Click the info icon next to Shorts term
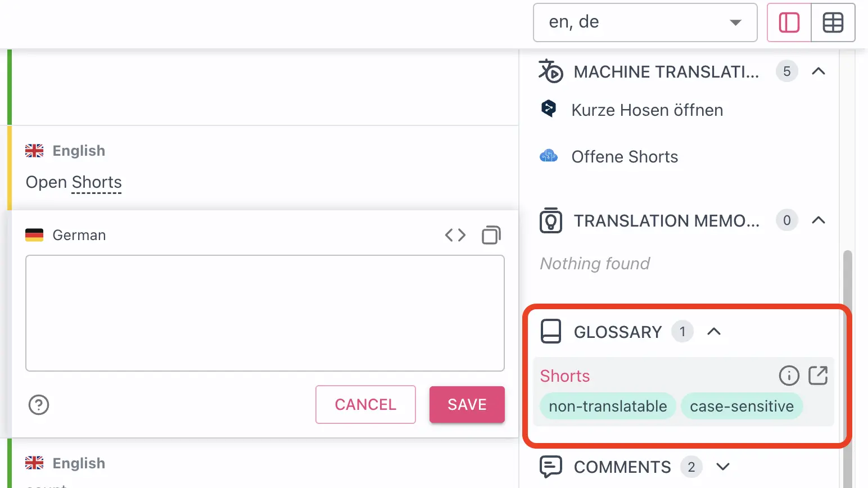Screen dimensions: 868x488 (789, 376)
